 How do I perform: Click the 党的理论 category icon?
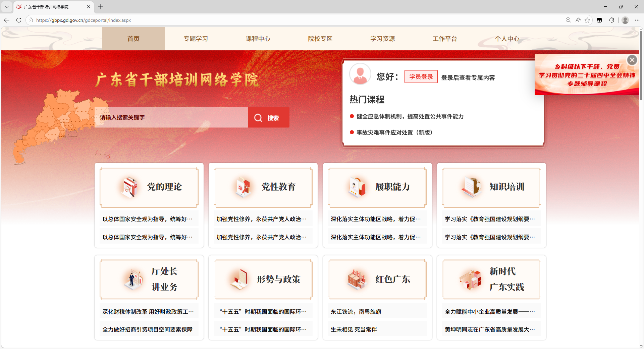point(129,187)
